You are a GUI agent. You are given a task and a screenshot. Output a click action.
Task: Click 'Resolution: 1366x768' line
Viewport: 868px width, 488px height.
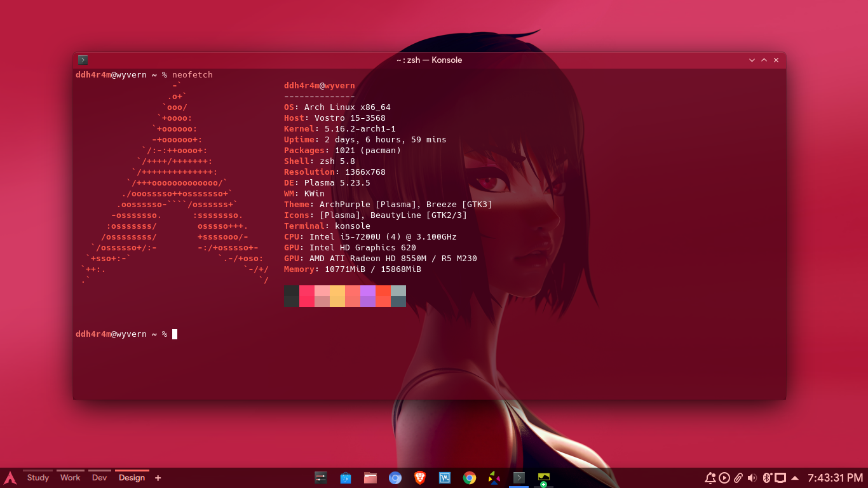coord(335,172)
